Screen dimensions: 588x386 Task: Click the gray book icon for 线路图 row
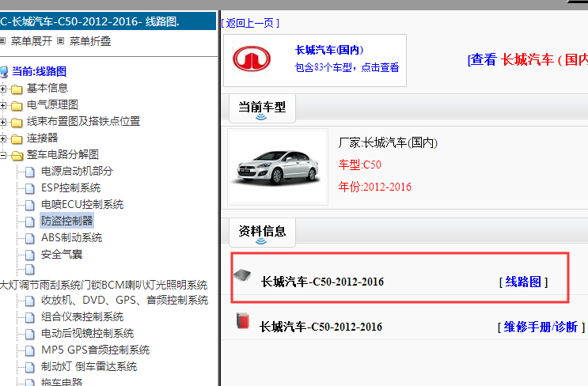click(242, 275)
